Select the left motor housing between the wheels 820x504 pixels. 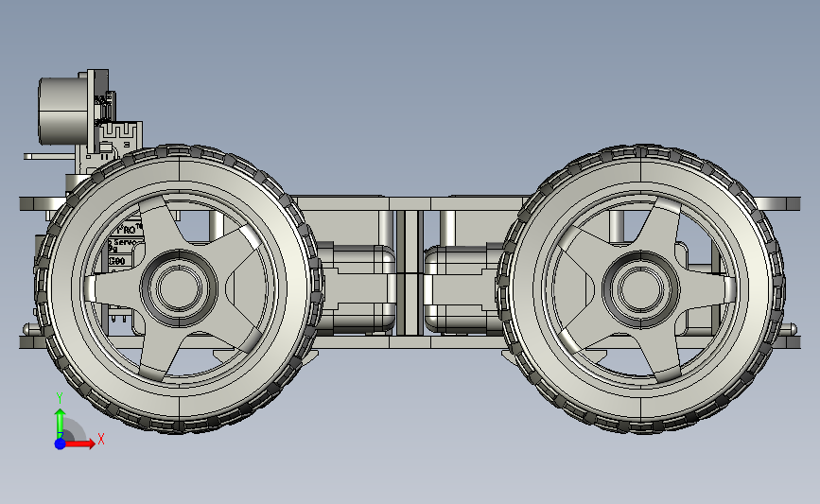click(356, 288)
